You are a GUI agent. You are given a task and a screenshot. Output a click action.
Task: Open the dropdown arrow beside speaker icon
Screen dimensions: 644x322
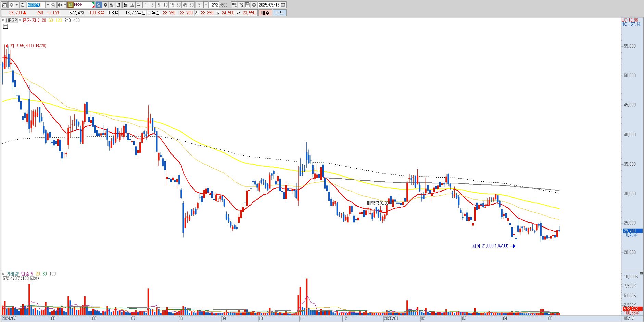pyautogui.click(x=65, y=5)
